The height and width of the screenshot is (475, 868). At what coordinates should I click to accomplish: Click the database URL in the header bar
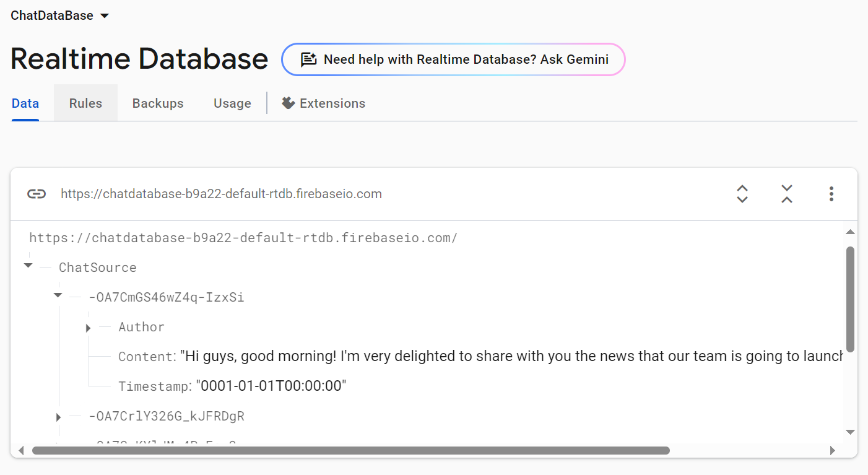221,194
